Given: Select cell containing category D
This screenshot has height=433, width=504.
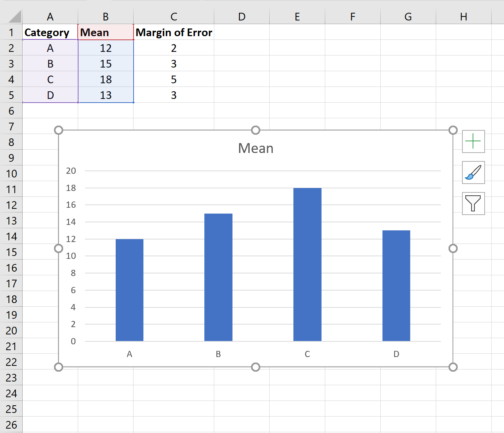Looking at the screenshot, I should (50, 95).
